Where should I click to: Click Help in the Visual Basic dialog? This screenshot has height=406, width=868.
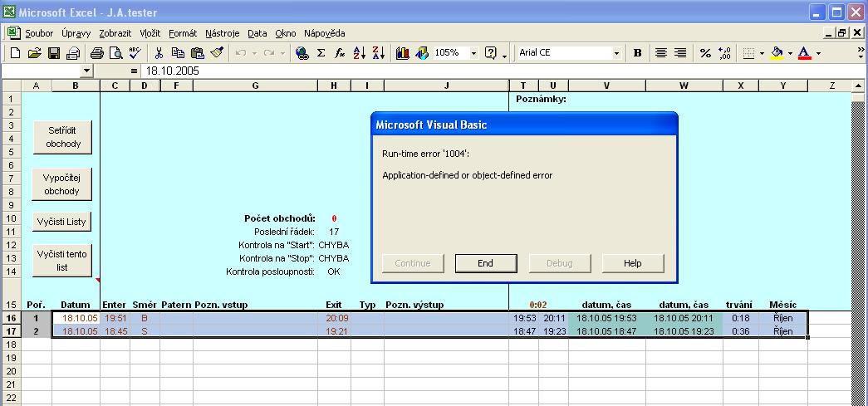click(633, 263)
